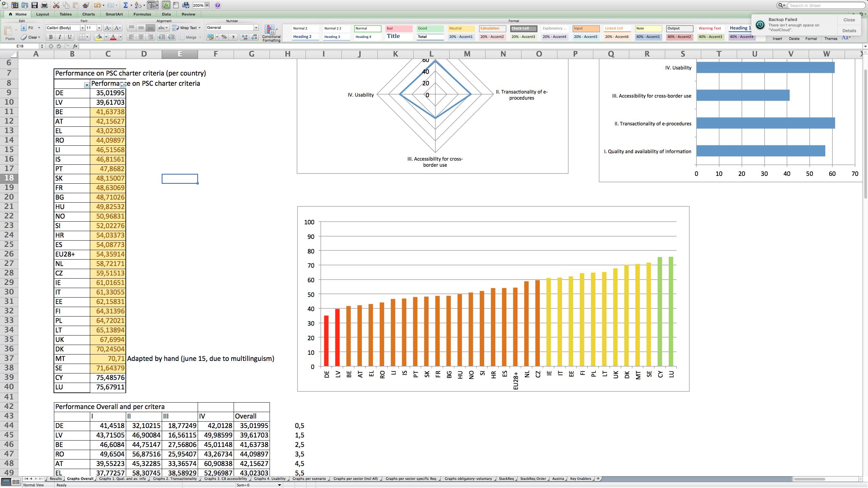The image size is (868, 488).
Task: Toggle Bold formatting
Action: (51, 37)
